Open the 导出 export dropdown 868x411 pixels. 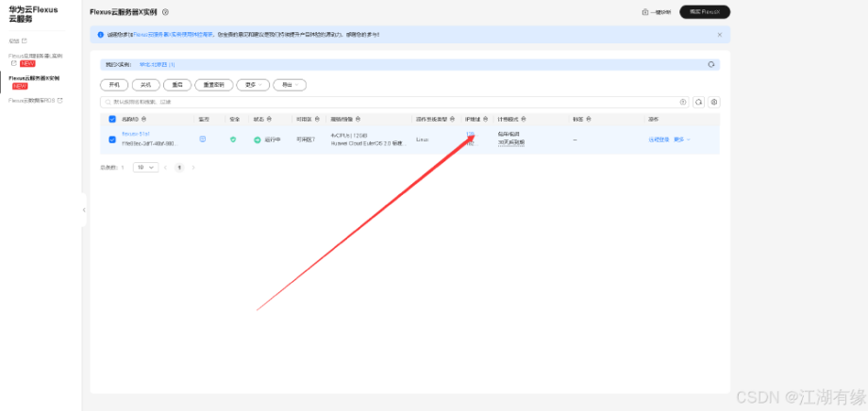pyautogui.click(x=290, y=85)
